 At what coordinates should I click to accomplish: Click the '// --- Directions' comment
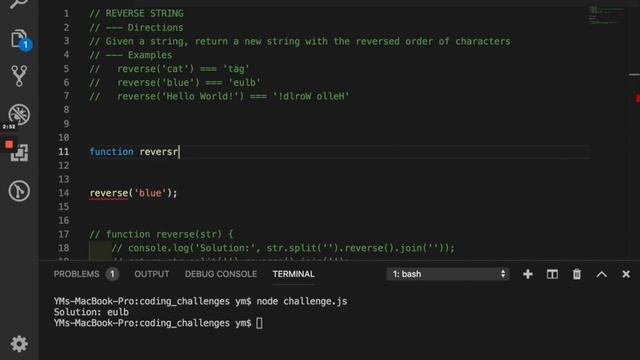(x=136, y=27)
